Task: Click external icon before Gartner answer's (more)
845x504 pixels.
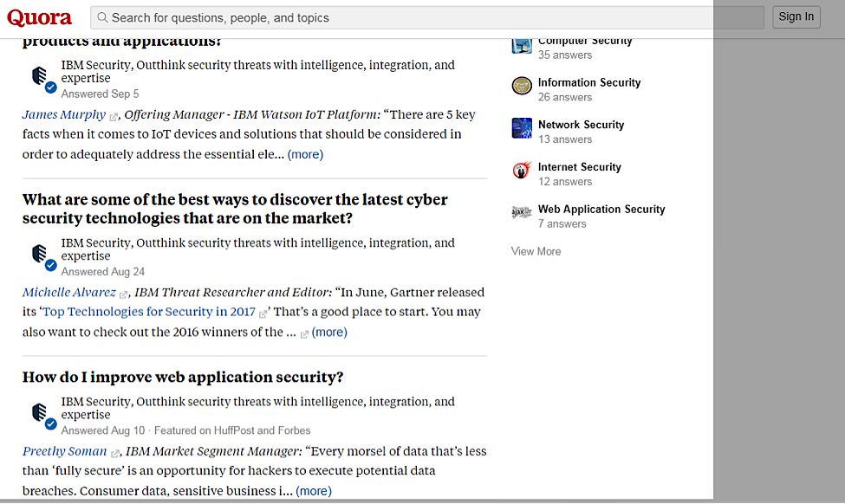Action: click(x=304, y=334)
